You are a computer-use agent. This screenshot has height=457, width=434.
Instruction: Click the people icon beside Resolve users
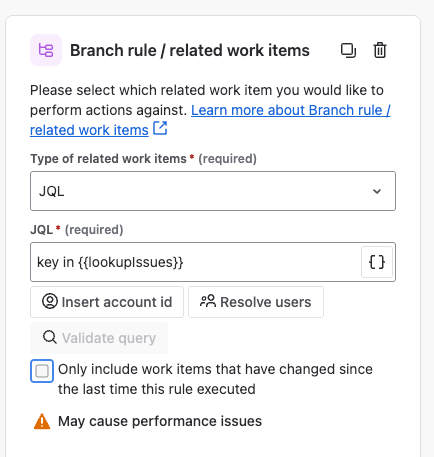(x=208, y=301)
